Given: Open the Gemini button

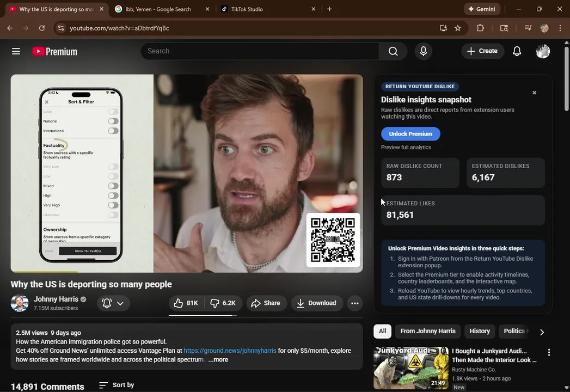Looking at the screenshot, I should point(482,9).
